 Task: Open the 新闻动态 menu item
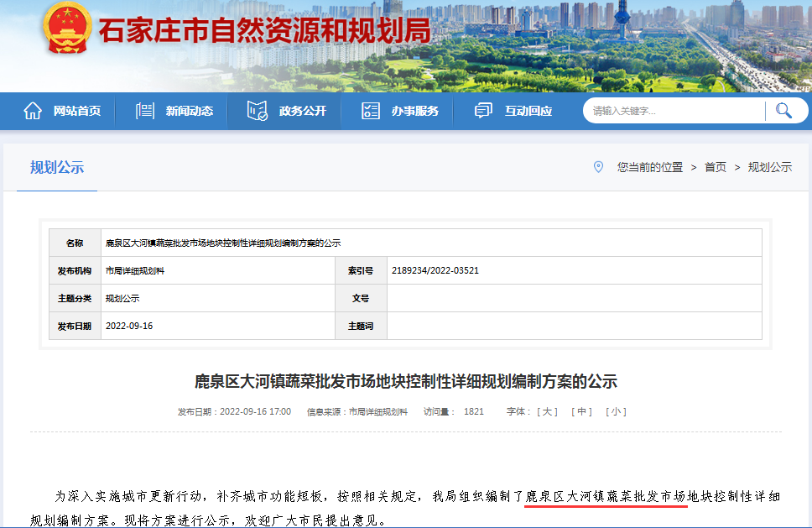(x=189, y=111)
